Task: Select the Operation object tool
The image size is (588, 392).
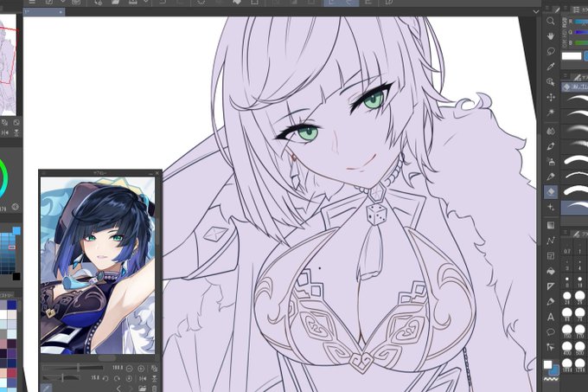Action: click(551, 81)
